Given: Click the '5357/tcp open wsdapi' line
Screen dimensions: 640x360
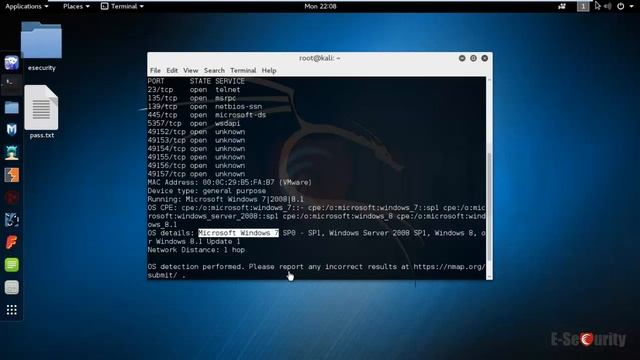Looking at the screenshot, I should (x=194, y=123).
